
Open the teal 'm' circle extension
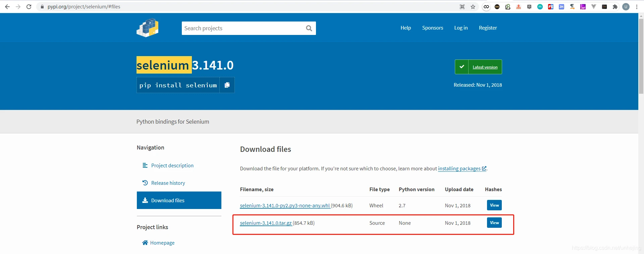[x=540, y=7]
